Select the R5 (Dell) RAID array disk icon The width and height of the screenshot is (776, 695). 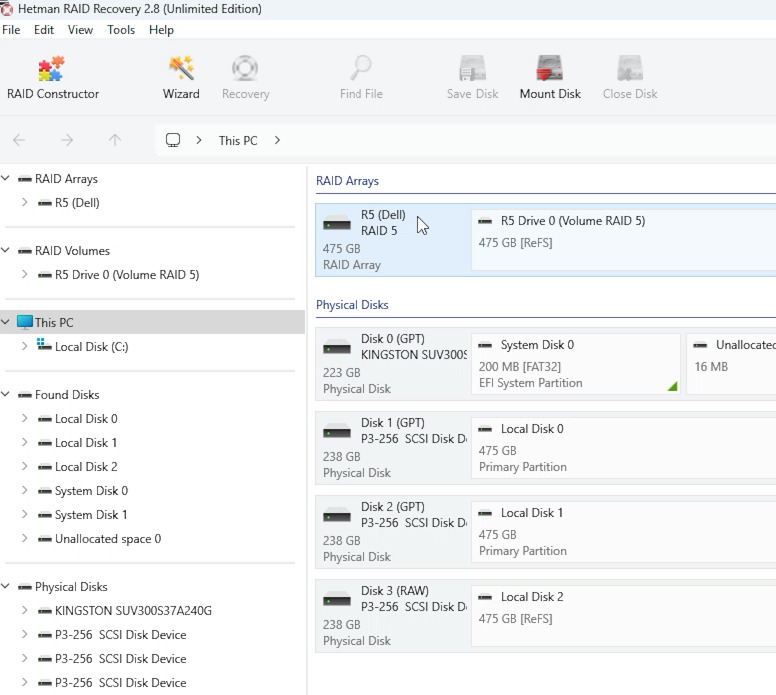[337, 224]
